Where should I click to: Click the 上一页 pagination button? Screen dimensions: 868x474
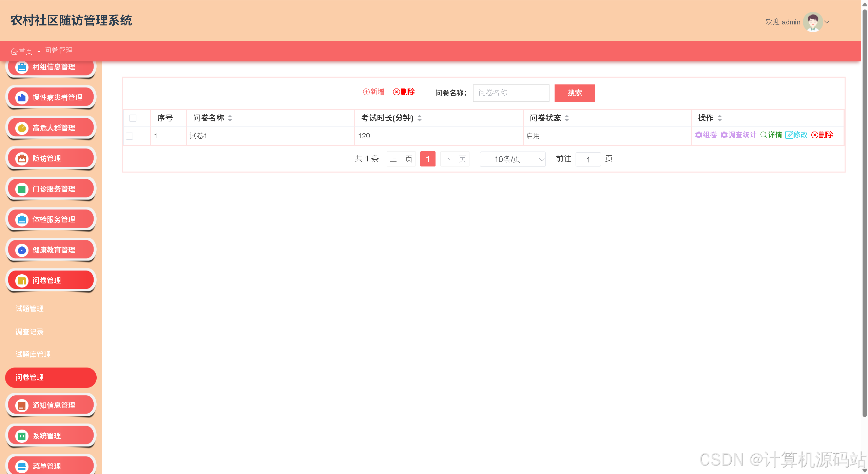coord(401,159)
